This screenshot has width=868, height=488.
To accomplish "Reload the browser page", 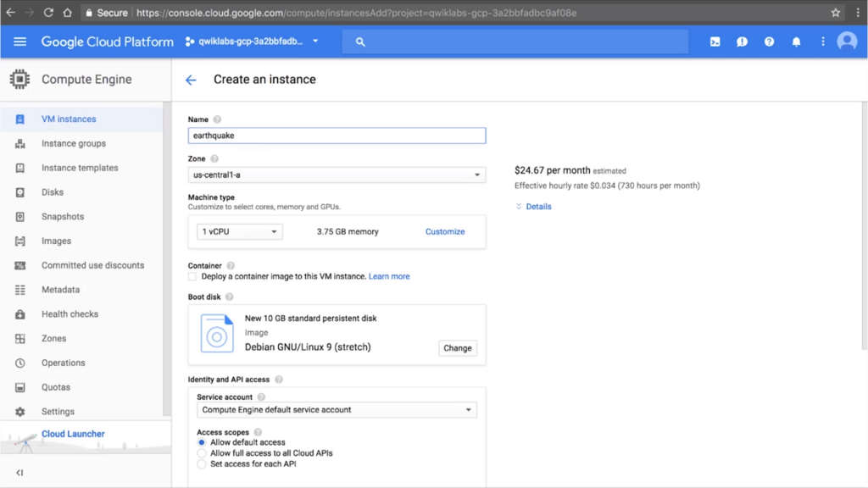I will tap(48, 13).
